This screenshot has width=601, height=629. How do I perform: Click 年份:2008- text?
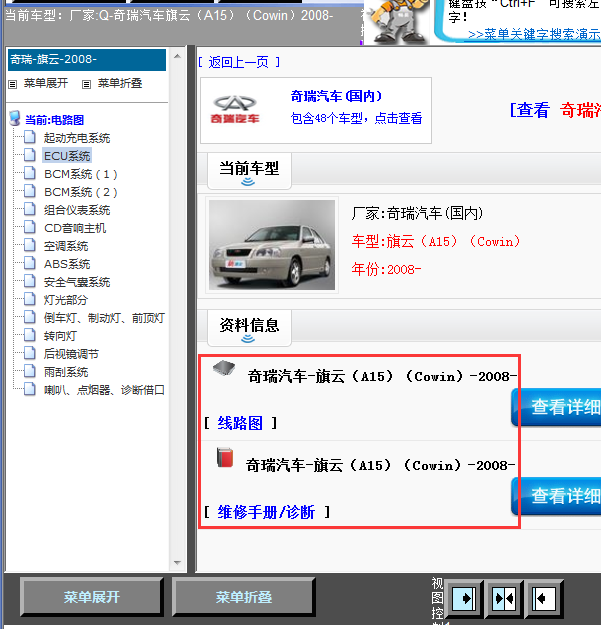tap(386, 269)
